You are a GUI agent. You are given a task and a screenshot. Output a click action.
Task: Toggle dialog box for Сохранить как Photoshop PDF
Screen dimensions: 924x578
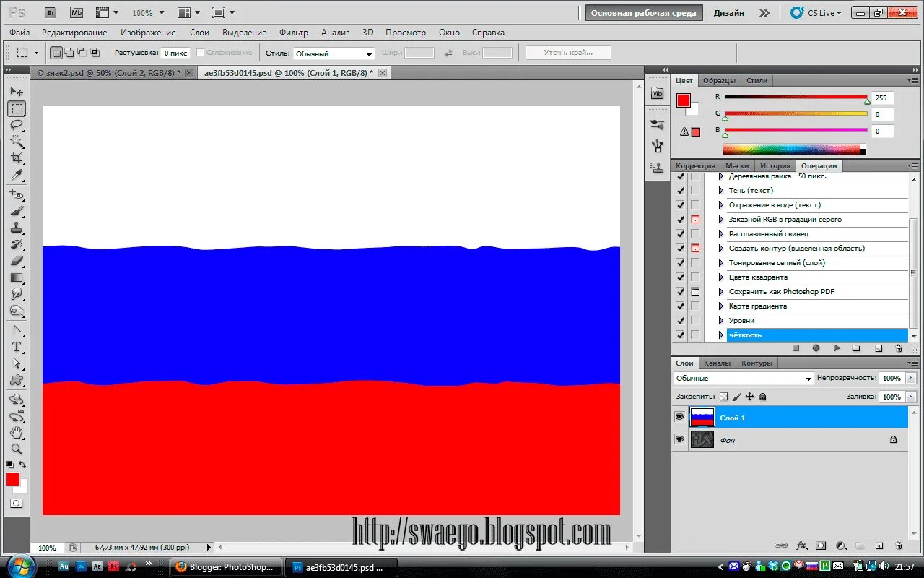695,292
